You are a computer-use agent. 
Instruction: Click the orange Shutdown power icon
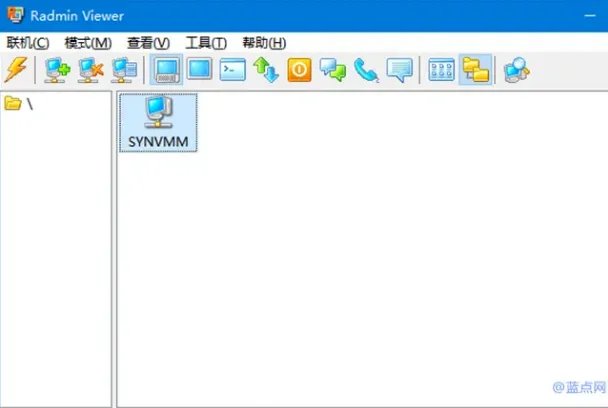[299, 69]
